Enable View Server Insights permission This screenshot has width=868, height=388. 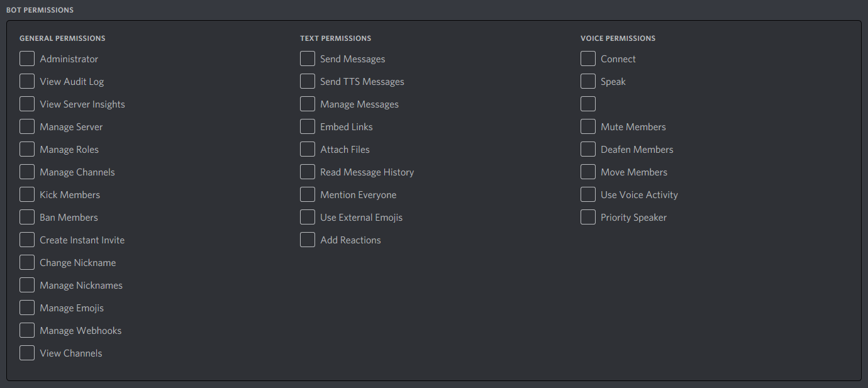click(27, 103)
